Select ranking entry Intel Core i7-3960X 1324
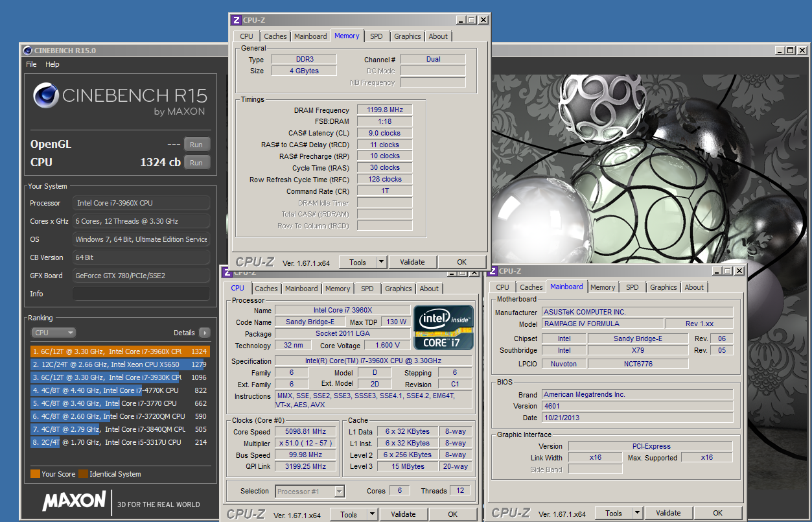This screenshot has height=522, width=812. tap(120, 351)
